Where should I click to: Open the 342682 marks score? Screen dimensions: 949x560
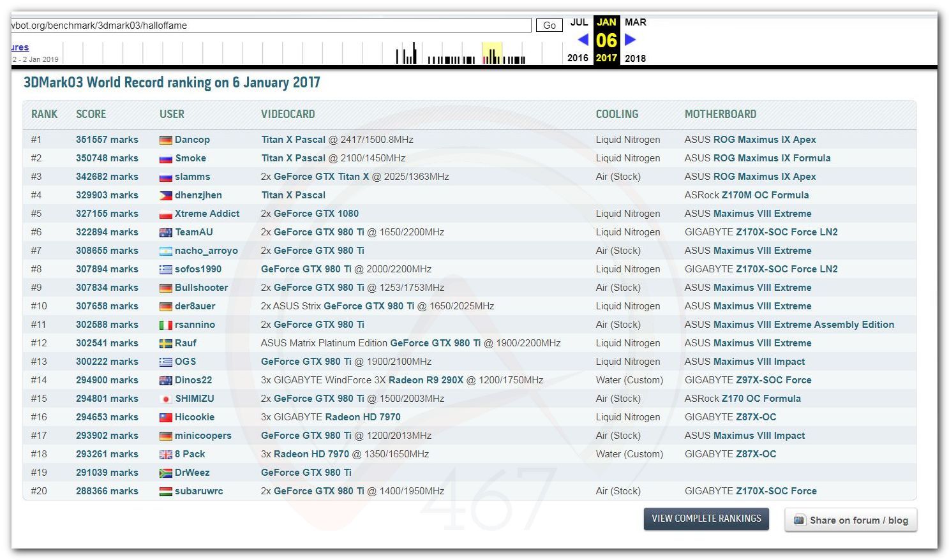(x=107, y=177)
